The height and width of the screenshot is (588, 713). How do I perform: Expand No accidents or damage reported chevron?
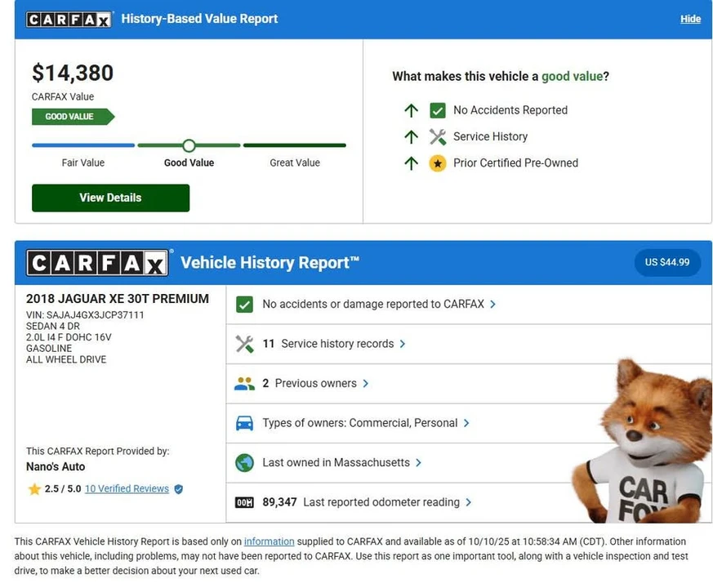click(x=493, y=305)
